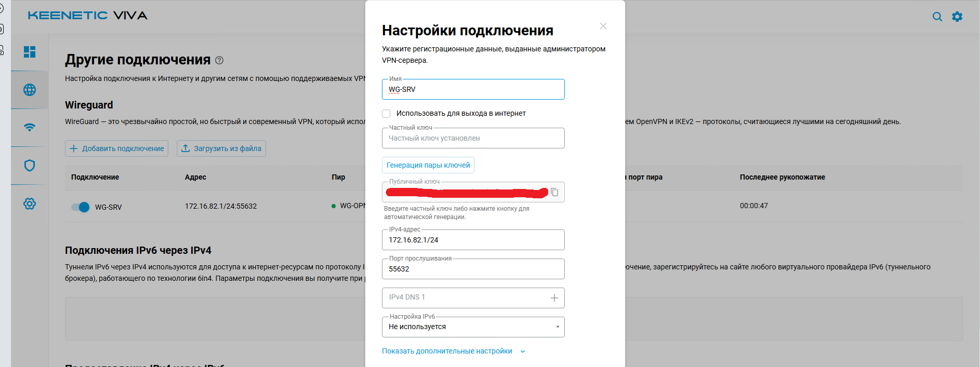Viewport: 980px width, 367px height.
Task: Open the settings gear in top-right corner
Action: (957, 17)
